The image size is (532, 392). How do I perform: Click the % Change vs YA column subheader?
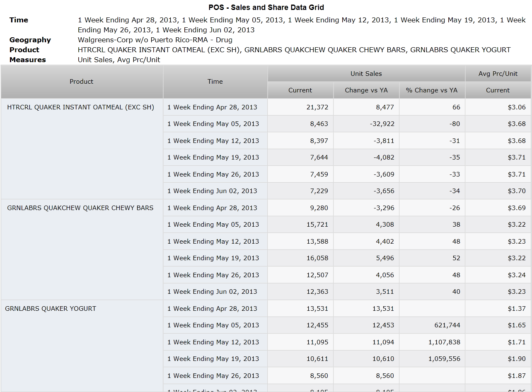point(432,90)
